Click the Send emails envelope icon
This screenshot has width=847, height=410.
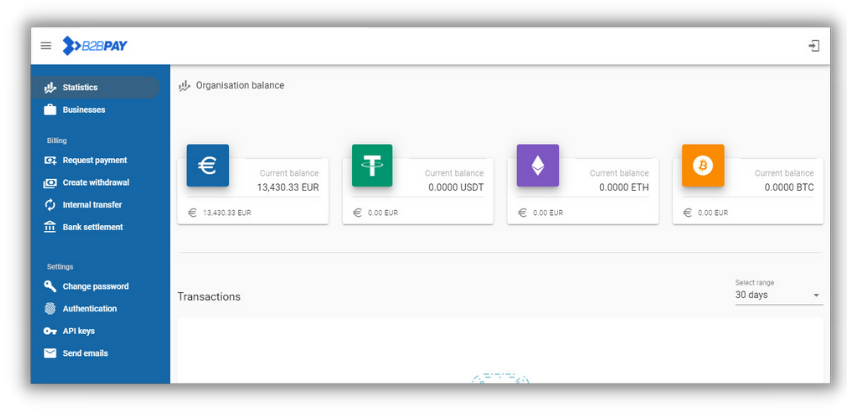point(50,353)
